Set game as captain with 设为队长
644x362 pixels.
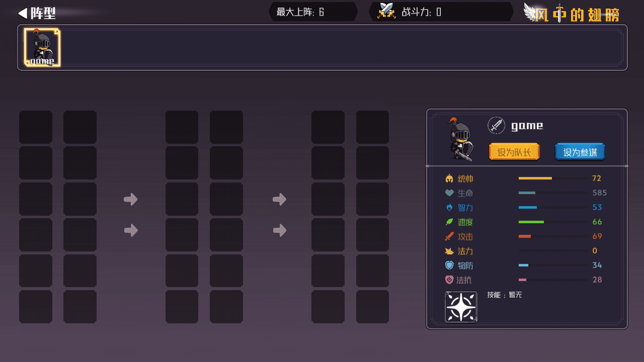514,152
